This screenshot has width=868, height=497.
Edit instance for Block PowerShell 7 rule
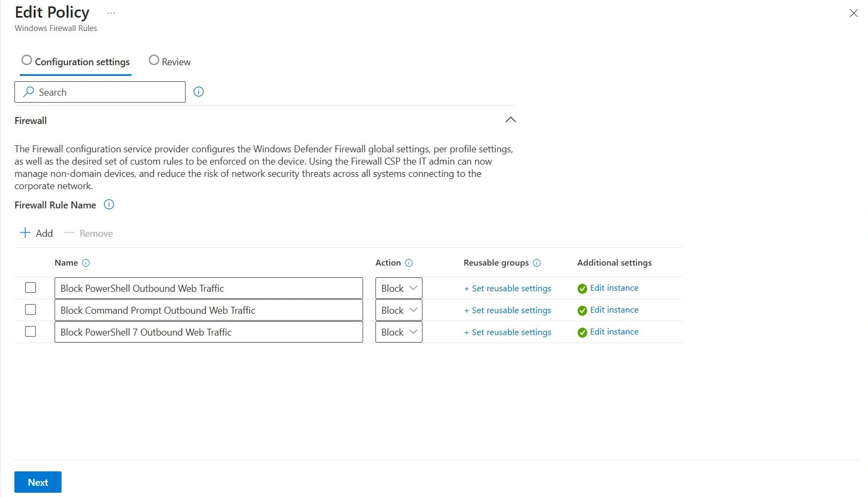614,332
